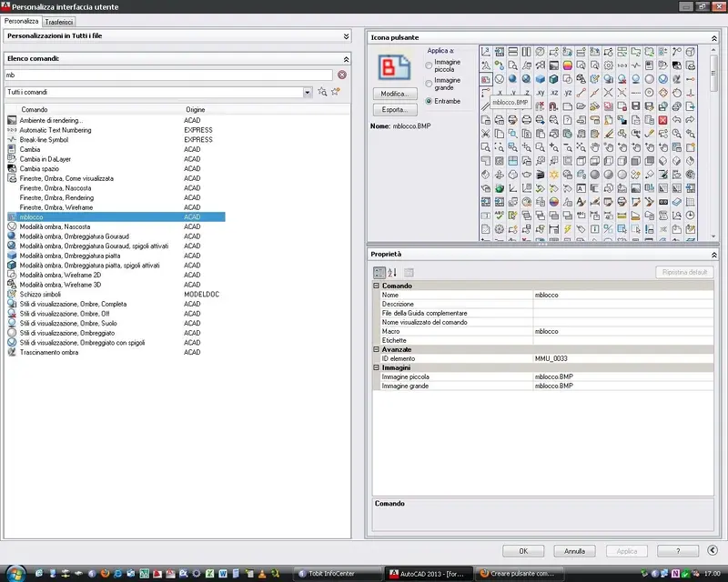728x582 pixels.
Task: Select the floppy disk save icon in grid
Action: point(635,106)
